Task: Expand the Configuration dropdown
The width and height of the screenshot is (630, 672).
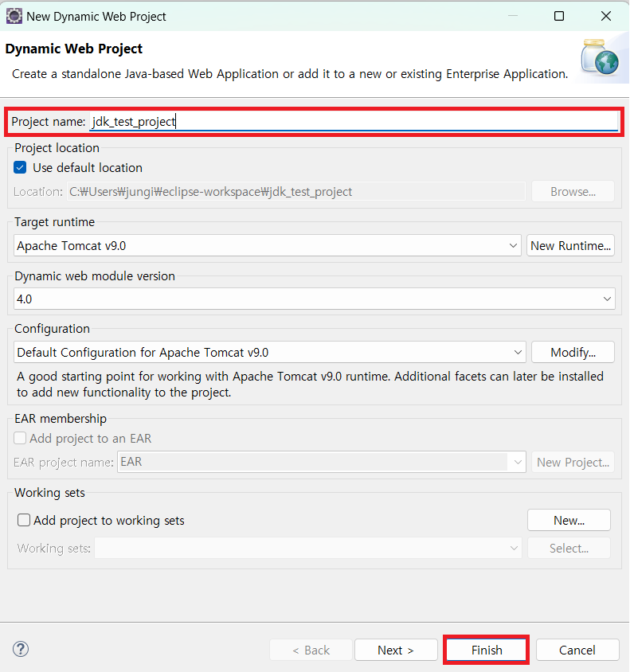Action: click(269, 352)
